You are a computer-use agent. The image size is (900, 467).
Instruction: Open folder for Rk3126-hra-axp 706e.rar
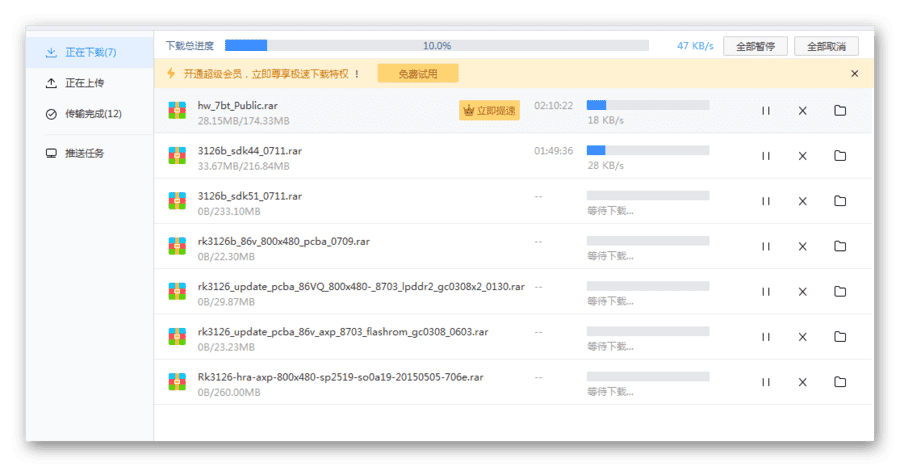(x=840, y=382)
